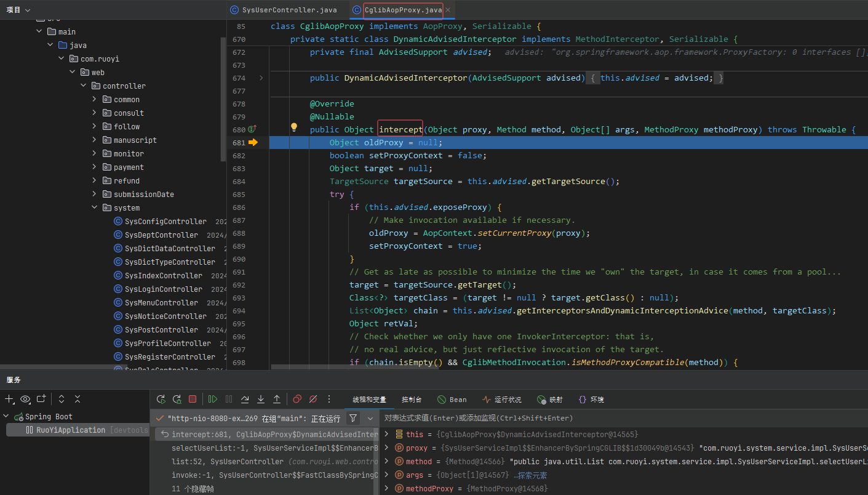Click the open in new tab icon in Services
Screen dimensions: 868x495
41,399
